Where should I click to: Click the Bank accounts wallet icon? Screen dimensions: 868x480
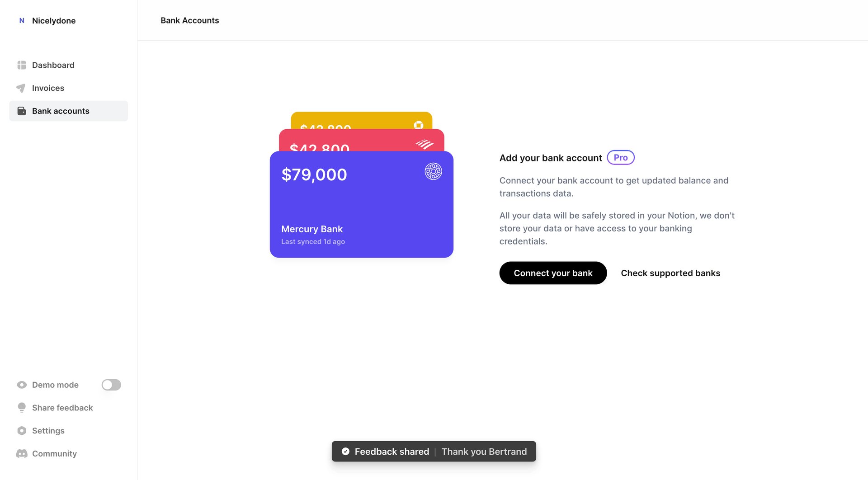pos(21,111)
